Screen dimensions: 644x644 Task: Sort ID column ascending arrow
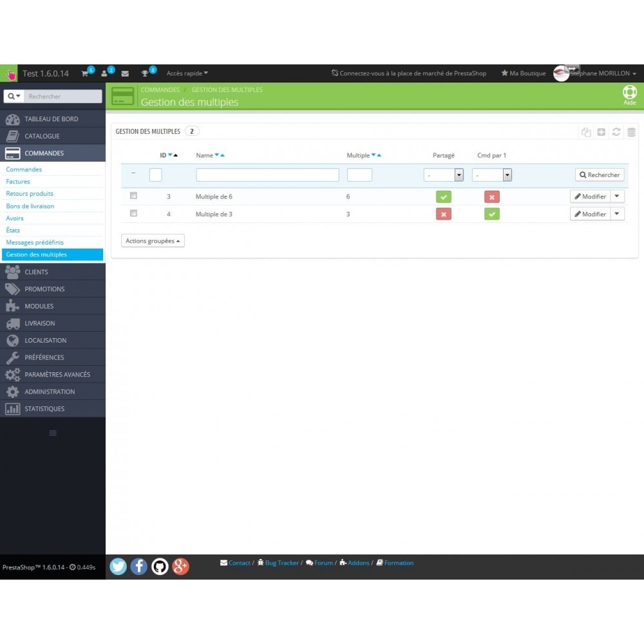click(176, 155)
